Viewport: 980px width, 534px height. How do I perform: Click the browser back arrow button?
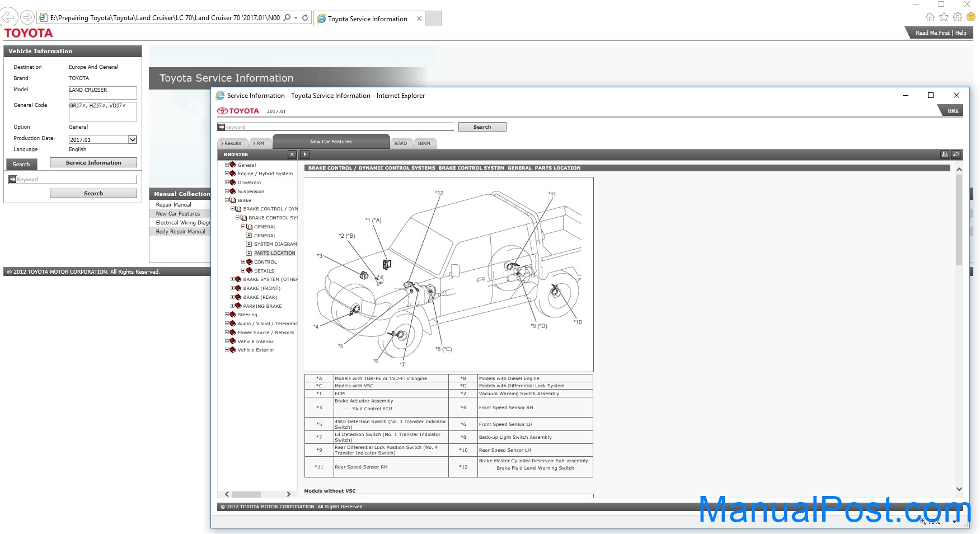(x=8, y=17)
